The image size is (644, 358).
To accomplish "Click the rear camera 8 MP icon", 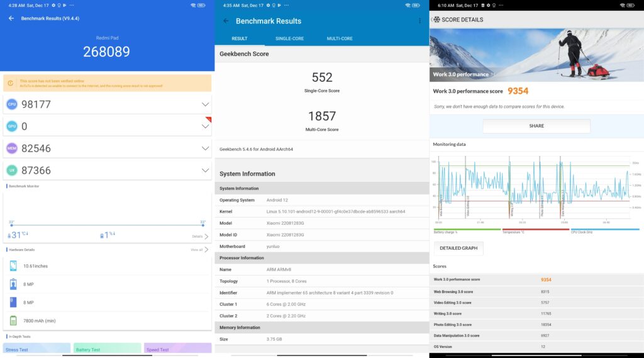I will tap(13, 303).
